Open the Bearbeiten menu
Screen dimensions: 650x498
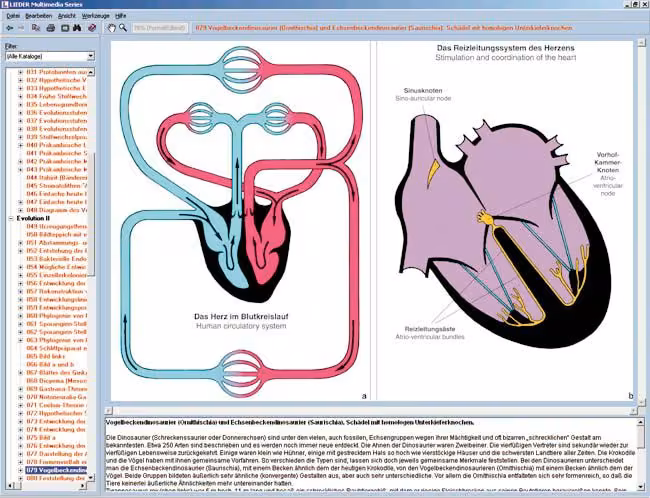point(39,16)
